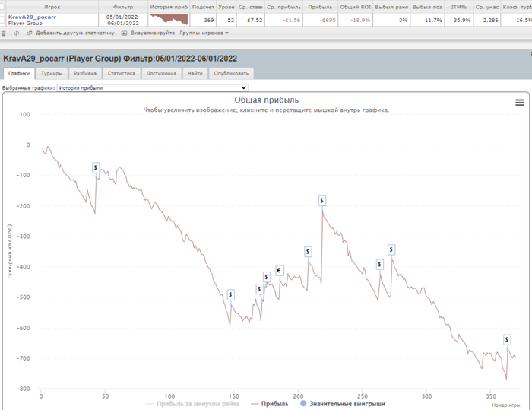The image size is (532, 410).
Task: Sort by the Подсчет column header
Action: point(203,7)
